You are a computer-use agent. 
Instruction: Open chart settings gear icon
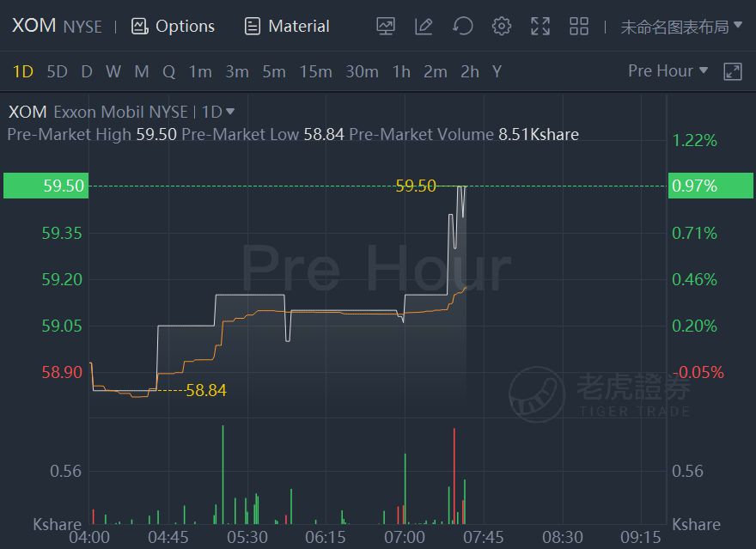(502, 26)
